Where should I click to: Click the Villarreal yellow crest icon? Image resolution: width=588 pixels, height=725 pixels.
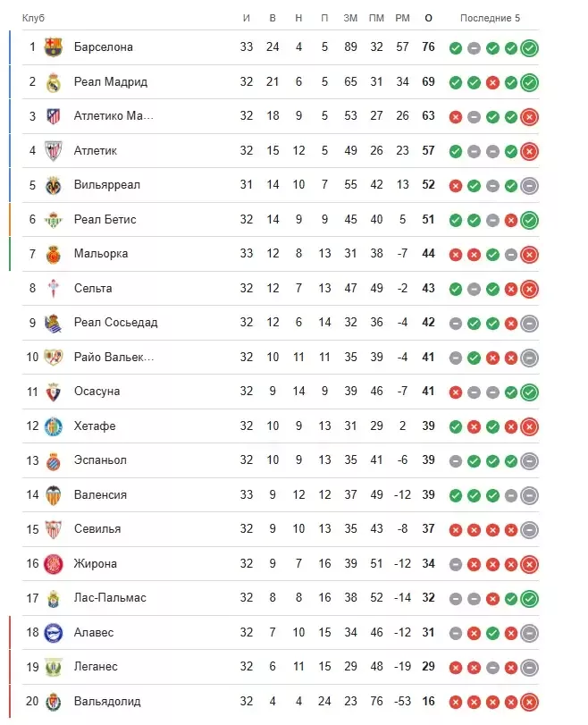53,185
